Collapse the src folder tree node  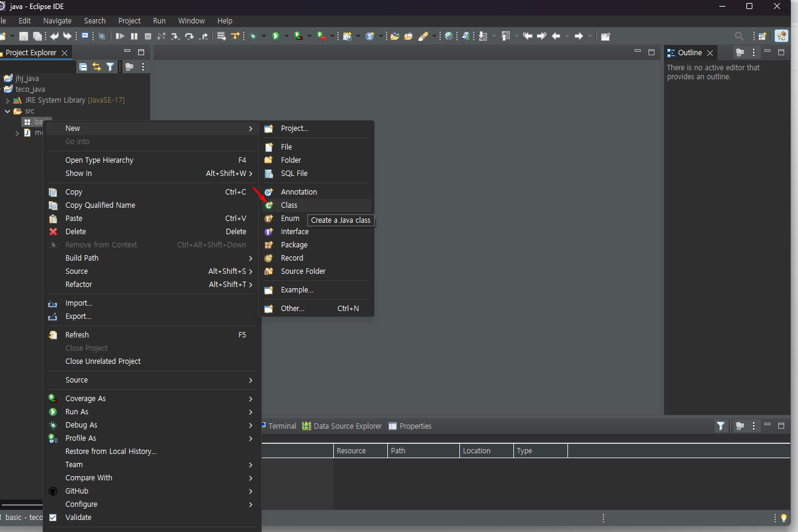click(7, 111)
